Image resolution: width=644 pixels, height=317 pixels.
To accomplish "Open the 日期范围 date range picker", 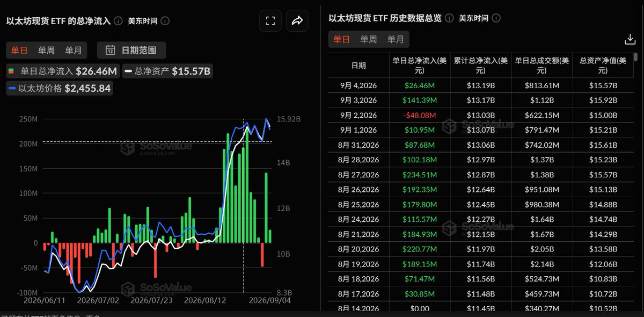I will point(131,51).
